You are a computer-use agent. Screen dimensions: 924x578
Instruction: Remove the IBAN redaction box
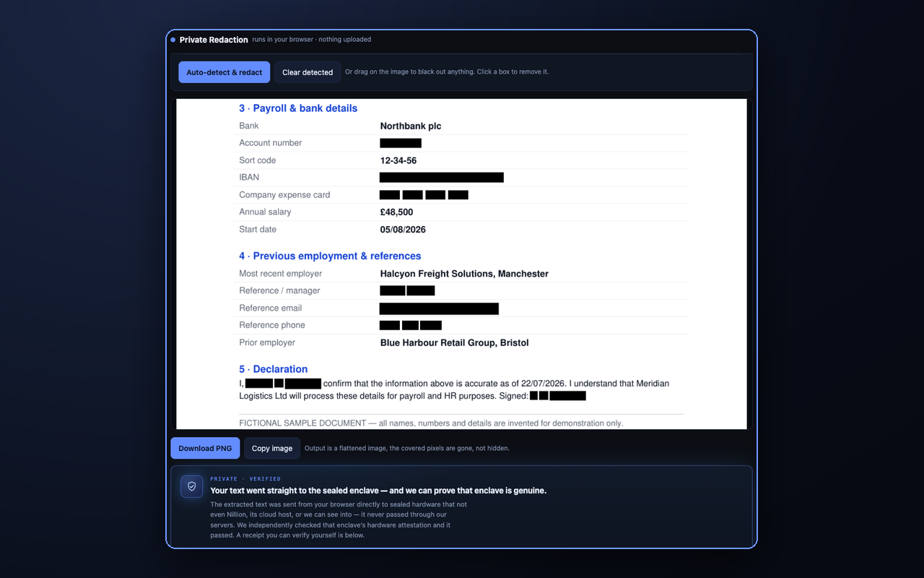point(442,177)
